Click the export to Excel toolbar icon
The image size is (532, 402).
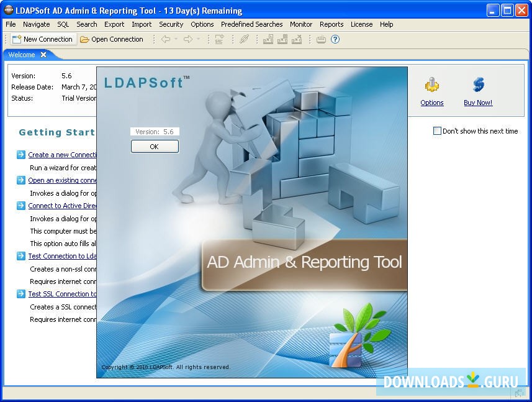[282, 39]
